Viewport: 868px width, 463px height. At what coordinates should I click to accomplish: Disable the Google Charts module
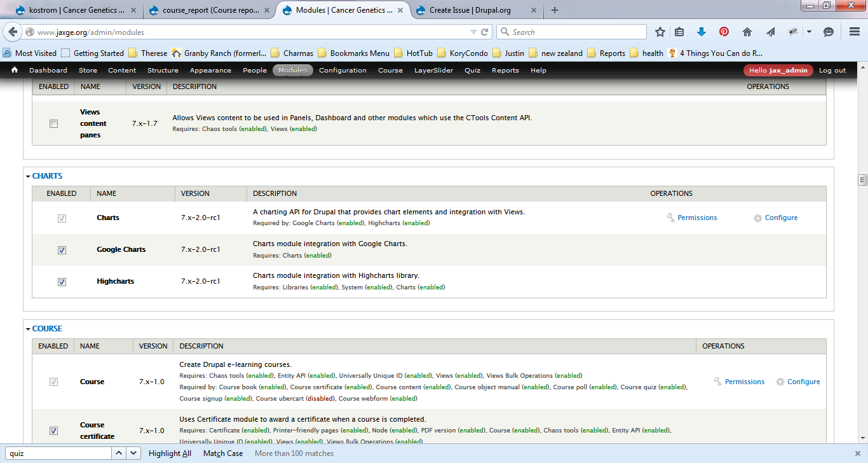62,249
